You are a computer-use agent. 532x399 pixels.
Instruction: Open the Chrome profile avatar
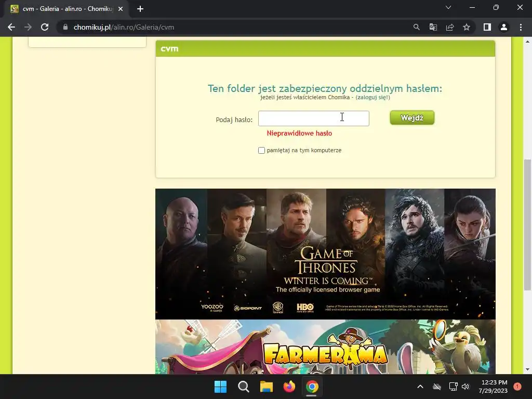(504, 27)
